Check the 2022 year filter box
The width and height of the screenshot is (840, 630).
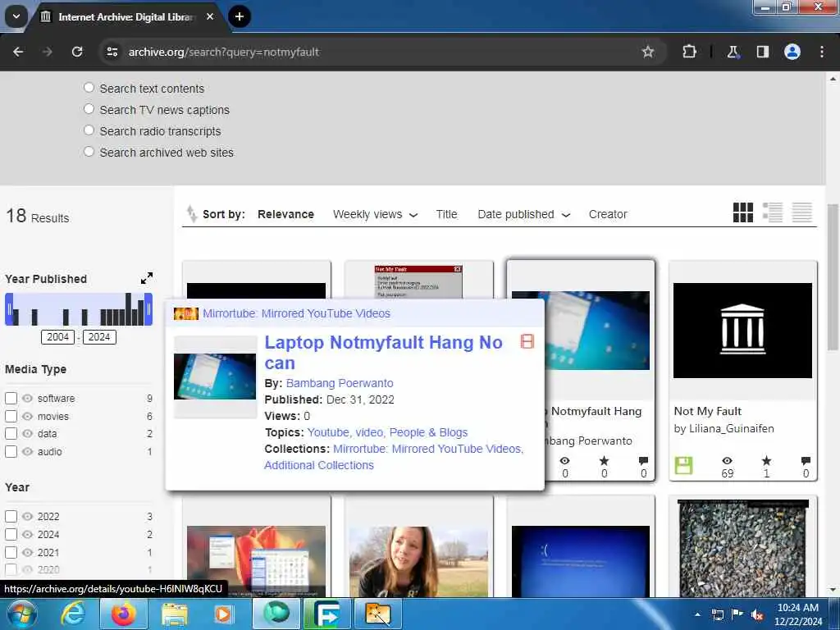click(11, 517)
